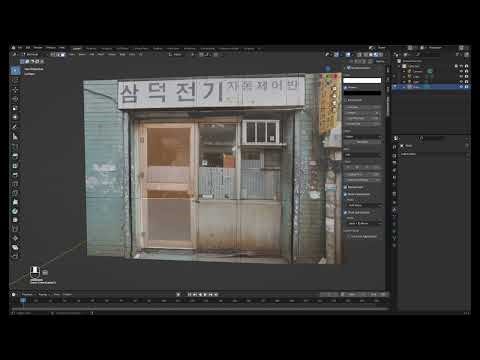Select the Knife tool
The height and width of the screenshot is (360, 480).
pos(15,193)
